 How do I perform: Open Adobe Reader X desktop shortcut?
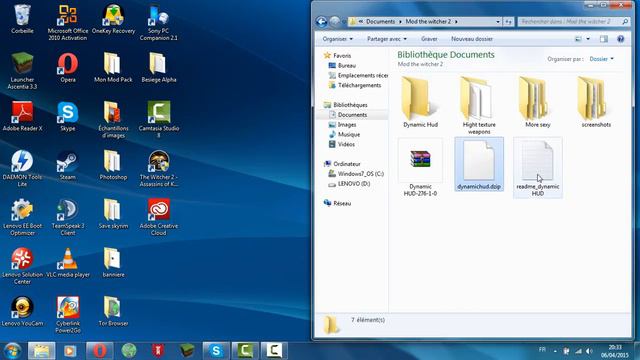point(22,116)
